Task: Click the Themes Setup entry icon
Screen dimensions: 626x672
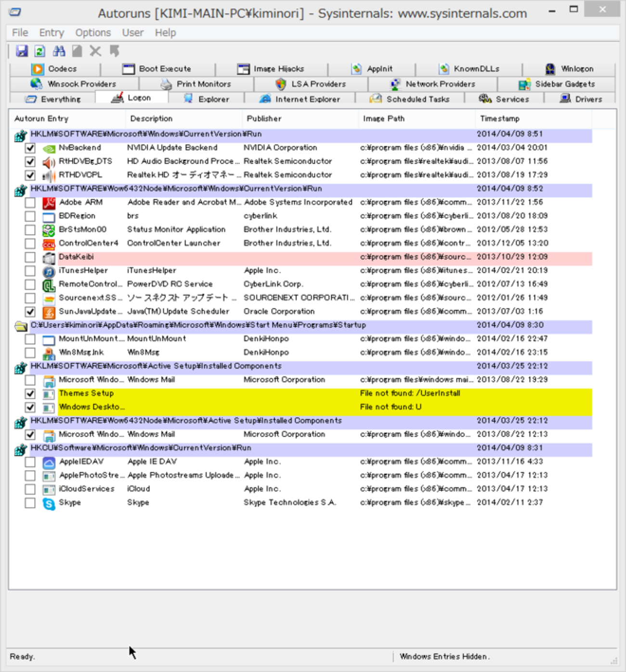Action: click(x=49, y=394)
